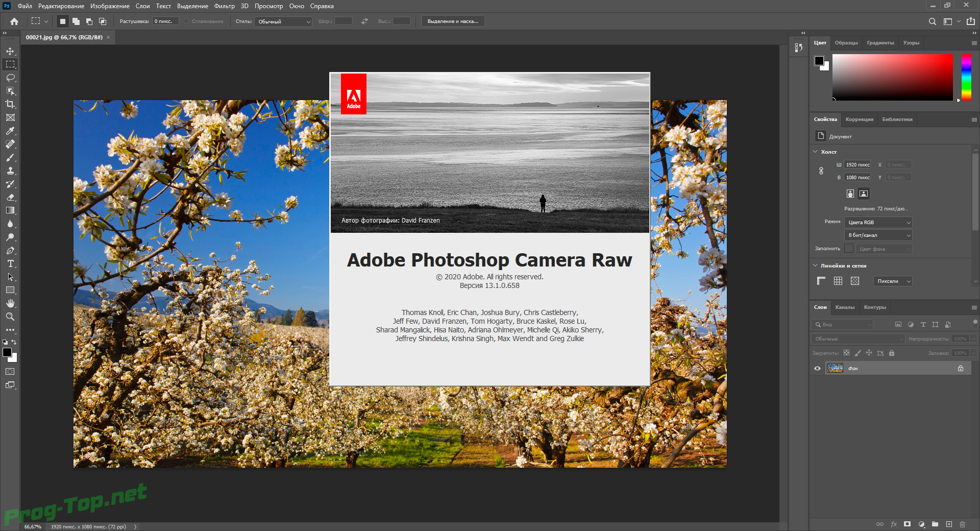Image resolution: width=980 pixels, height=531 pixels.
Task: Select the Spot Healing Brush tool
Action: point(10,144)
